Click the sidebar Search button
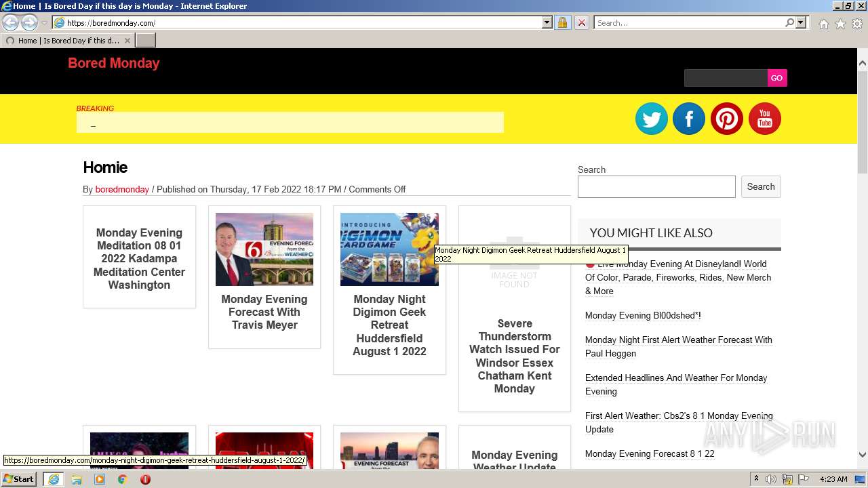 click(x=761, y=186)
